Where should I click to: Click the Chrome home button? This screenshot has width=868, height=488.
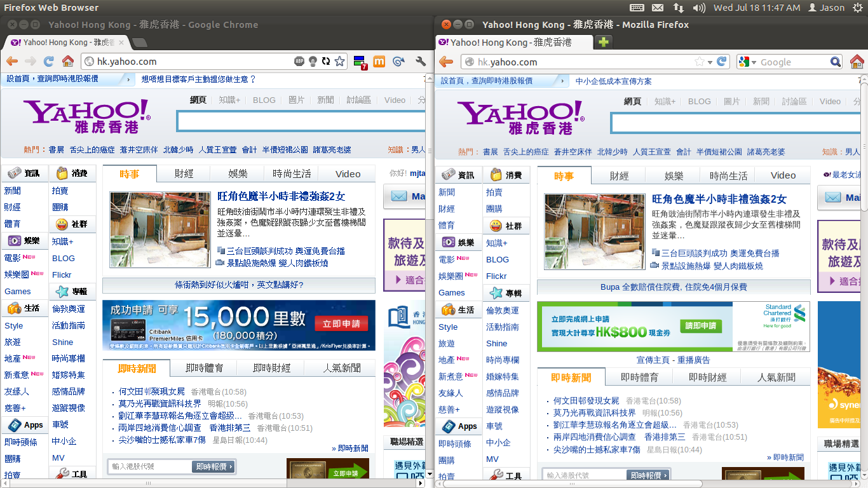[x=68, y=62]
